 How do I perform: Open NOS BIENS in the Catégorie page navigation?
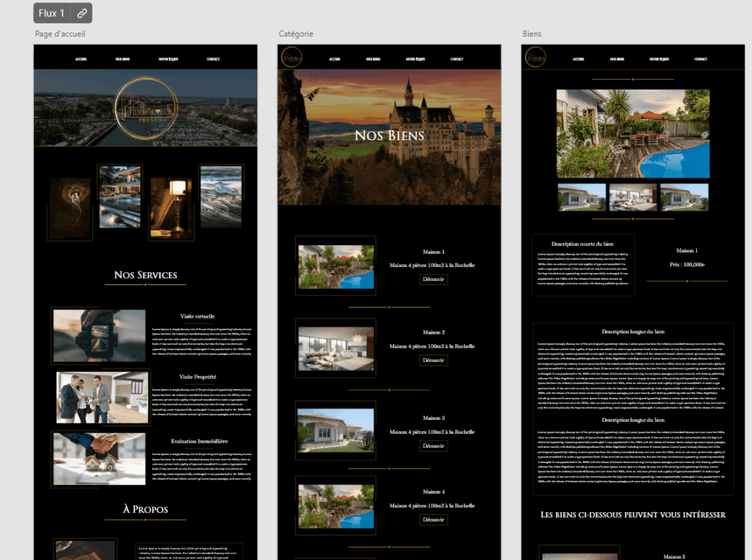(x=372, y=57)
